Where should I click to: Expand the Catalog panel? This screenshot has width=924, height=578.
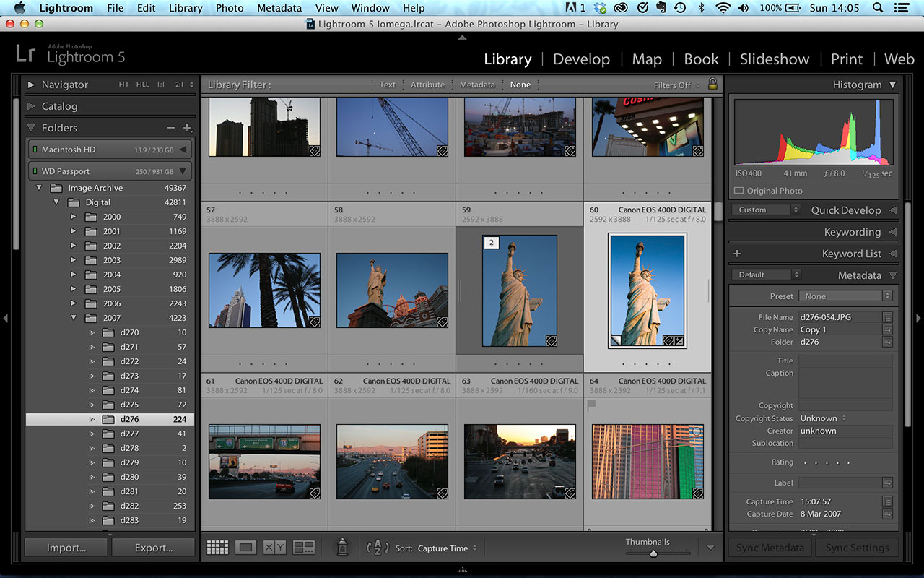[31, 106]
